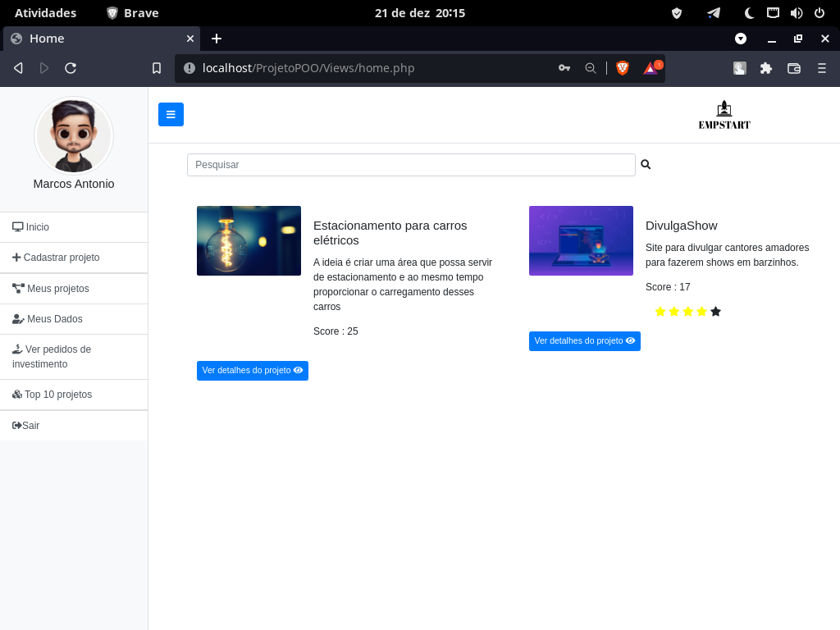Click the third yellow rating star
The height and width of the screenshot is (630, 840).
[x=688, y=311]
